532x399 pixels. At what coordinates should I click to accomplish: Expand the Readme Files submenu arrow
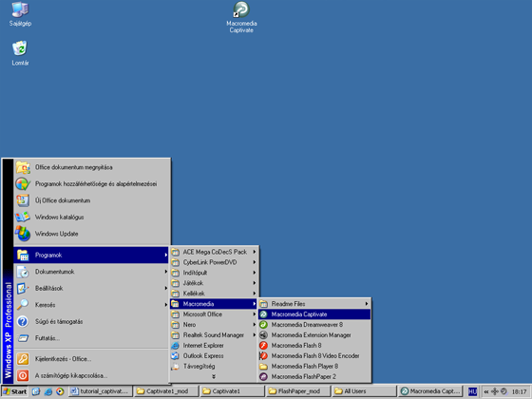click(367, 304)
